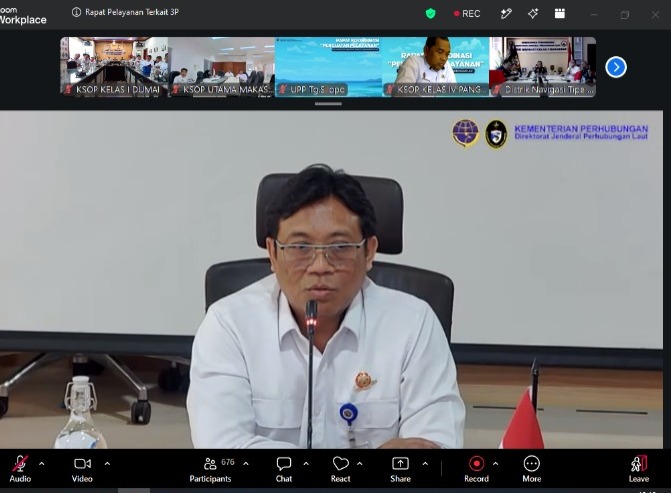Screen dimensions: 671x493
Task: Click the meeting title Rapat Pelayanan Terkait 3P
Action: [x=132, y=12]
